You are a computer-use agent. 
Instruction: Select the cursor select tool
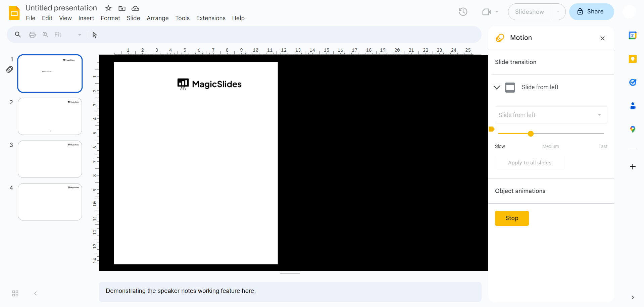(94, 35)
